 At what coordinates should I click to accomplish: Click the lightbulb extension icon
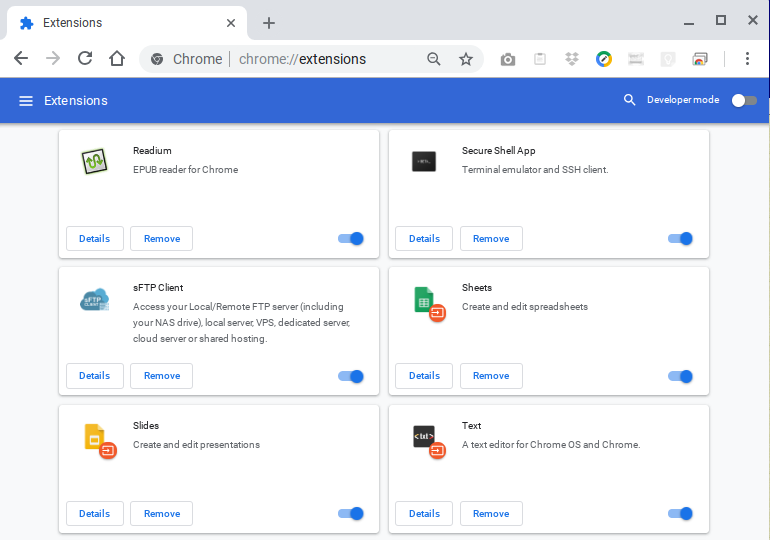(x=667, y=59)
